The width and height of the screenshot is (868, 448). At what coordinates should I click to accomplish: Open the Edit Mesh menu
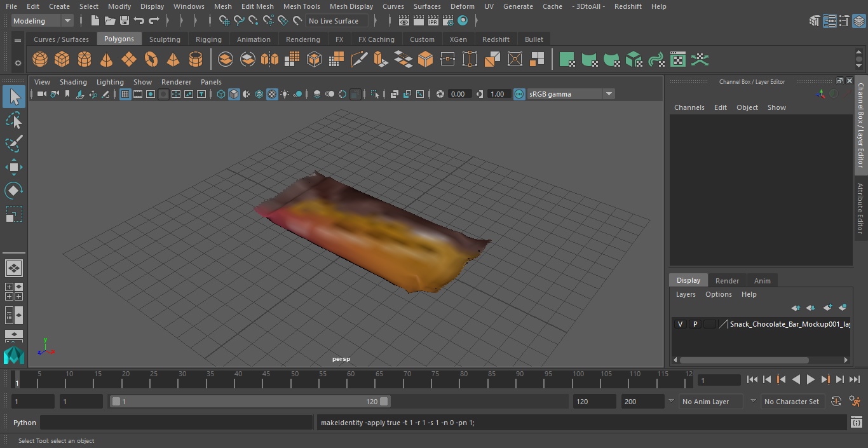pos(257,6)
